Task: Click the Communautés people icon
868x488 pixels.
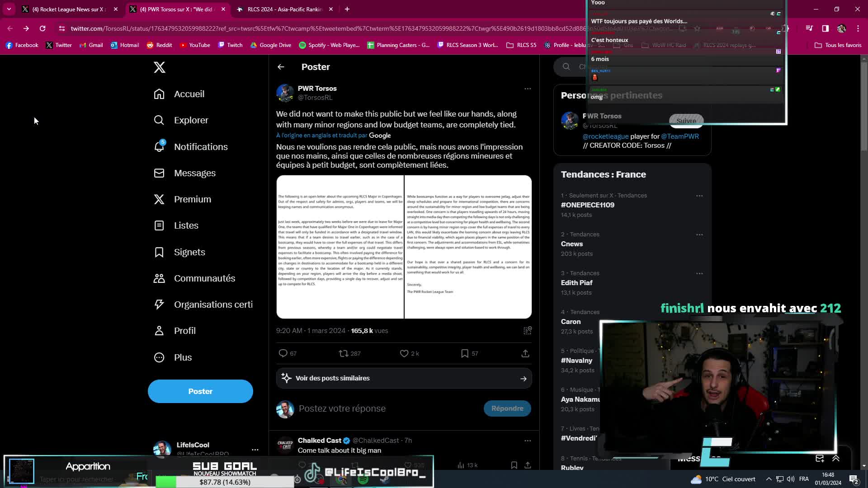Action: (x=159, y=278)
